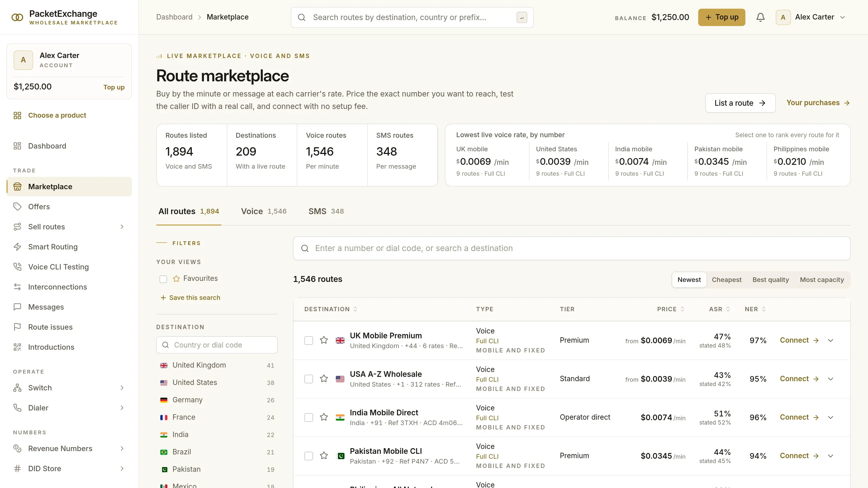Screen dimensions: 868x488
Task: Click the search icon in top bar
Action: [x=302, y=18]
